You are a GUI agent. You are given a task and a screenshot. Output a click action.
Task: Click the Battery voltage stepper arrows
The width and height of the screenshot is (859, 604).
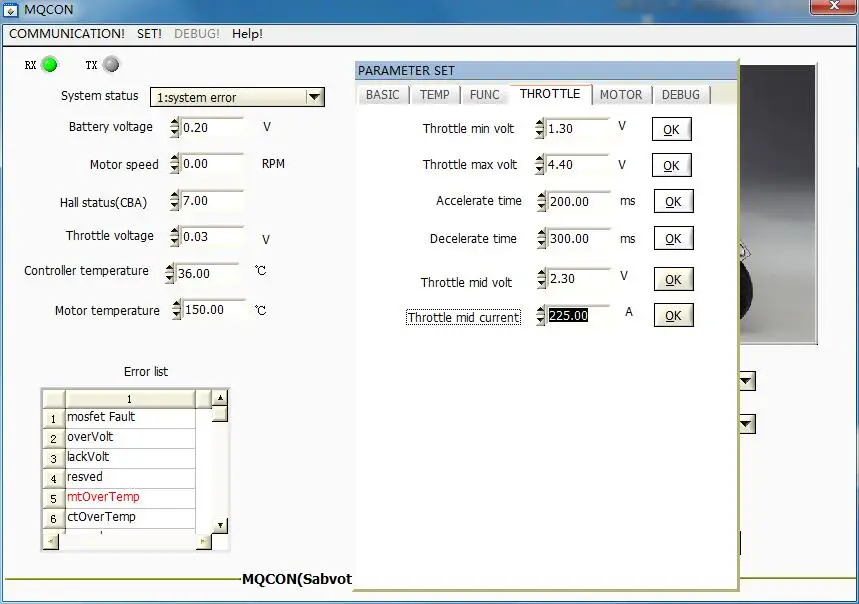click(x=174, y=128)
